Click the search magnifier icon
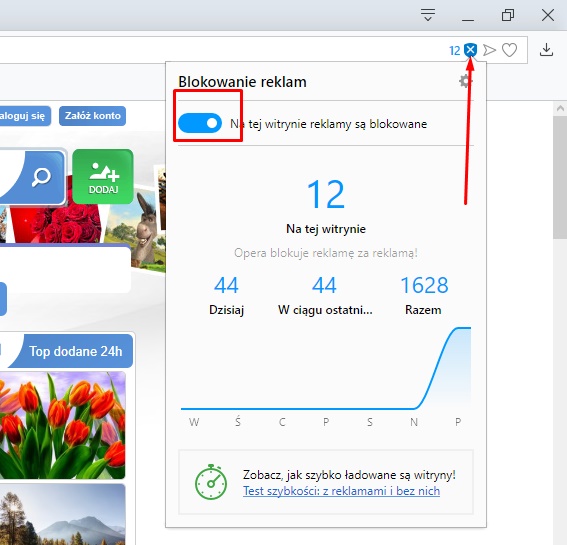Screen dimensions: 567x545 coord(41,177)
